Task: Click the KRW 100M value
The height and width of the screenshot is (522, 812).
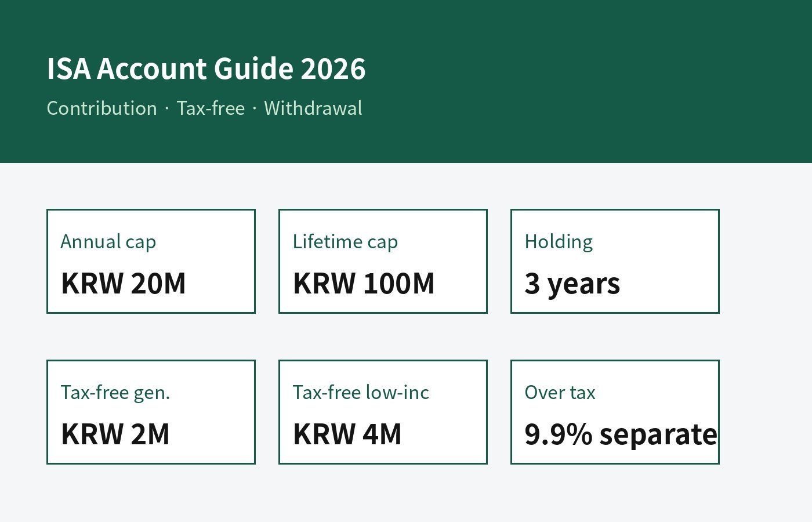Action: pyautogui.click(x=364, y=284)
